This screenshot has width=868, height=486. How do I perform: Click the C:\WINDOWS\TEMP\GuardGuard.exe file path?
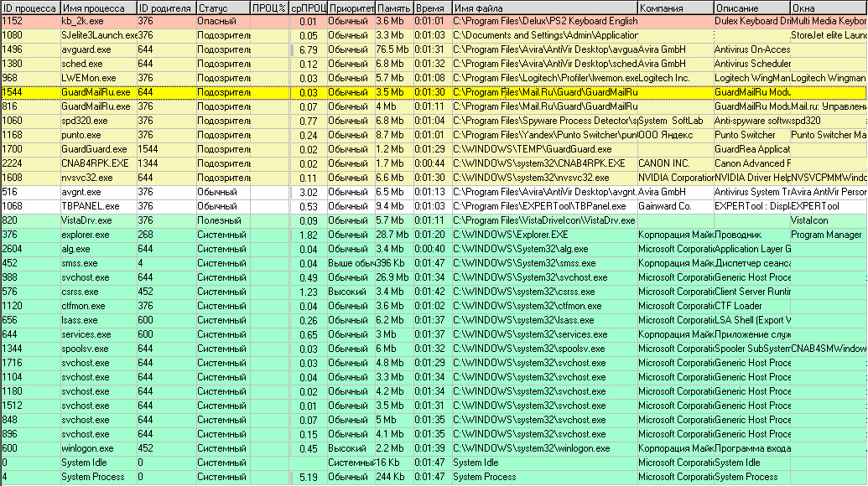(533, 149)
